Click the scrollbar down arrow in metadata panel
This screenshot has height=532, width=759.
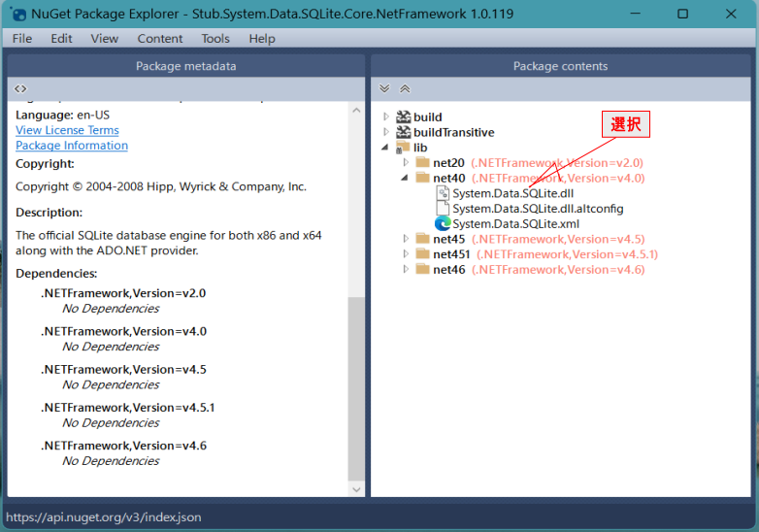click(x=355, y=490)
